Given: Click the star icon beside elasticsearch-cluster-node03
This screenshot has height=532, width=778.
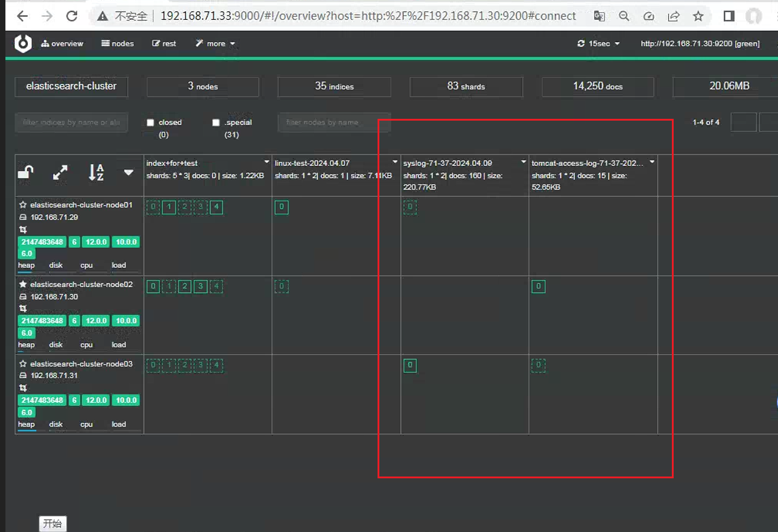Looking at the screenshot, I should [23, 364].
